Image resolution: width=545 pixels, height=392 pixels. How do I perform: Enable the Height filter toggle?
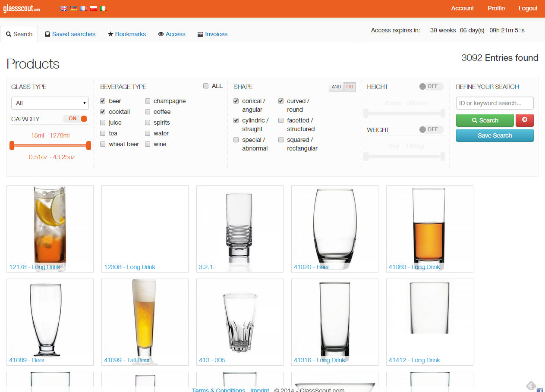coord(431,86)
